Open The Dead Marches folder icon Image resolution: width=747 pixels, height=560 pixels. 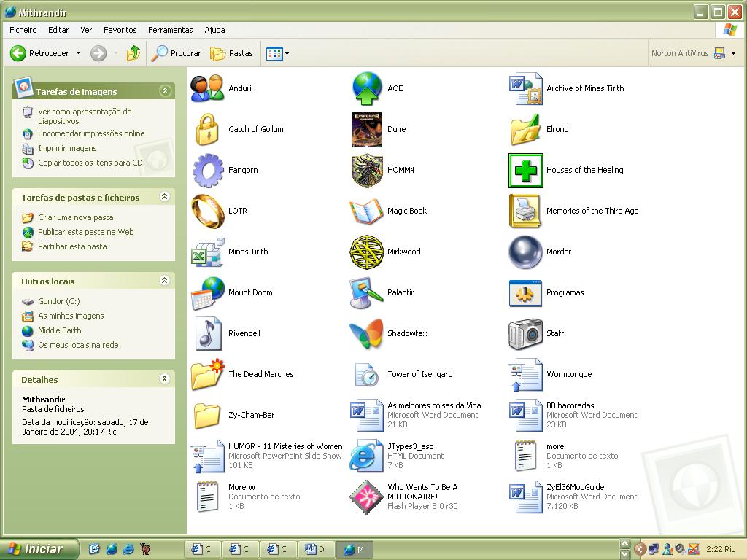tap(208, 374)
